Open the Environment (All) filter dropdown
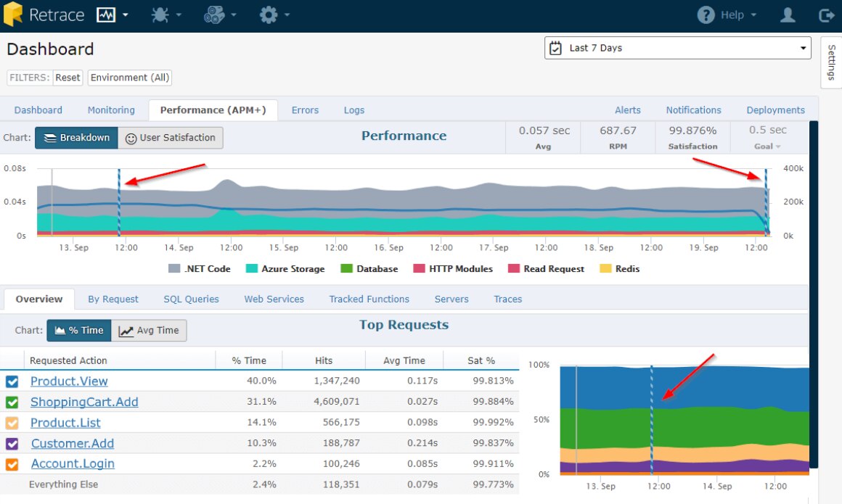 click(129, 78)
